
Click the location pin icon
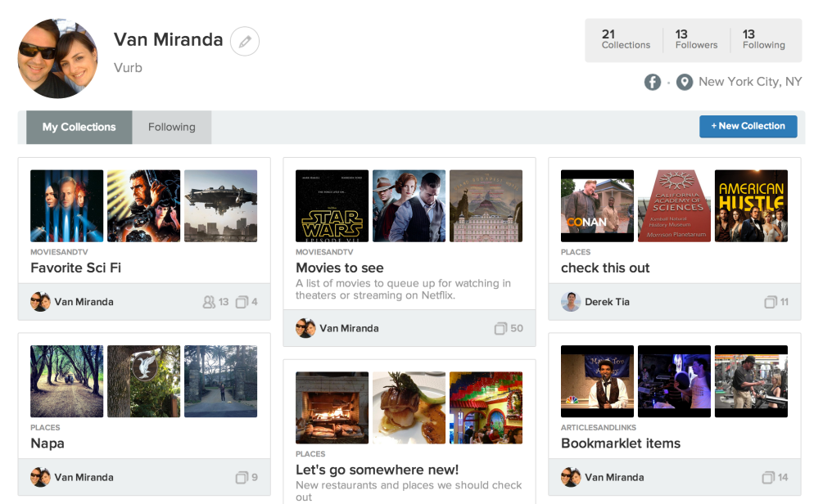(x=685, y=82)
